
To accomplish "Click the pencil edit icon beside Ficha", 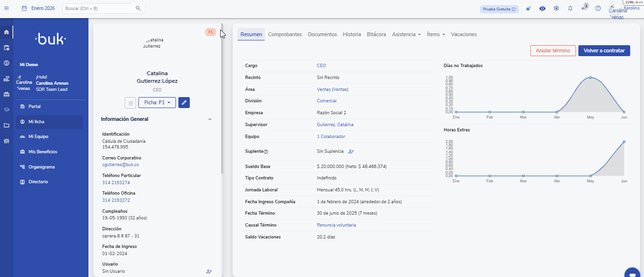I will [184, 102].
